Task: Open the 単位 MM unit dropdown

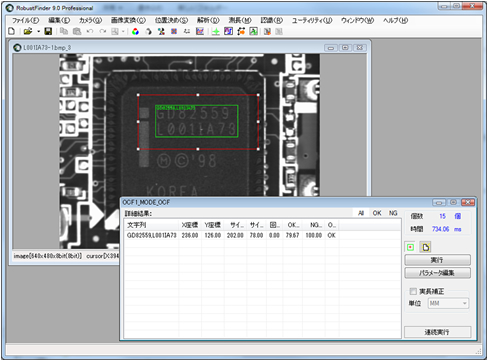Action: coord(448,303)
